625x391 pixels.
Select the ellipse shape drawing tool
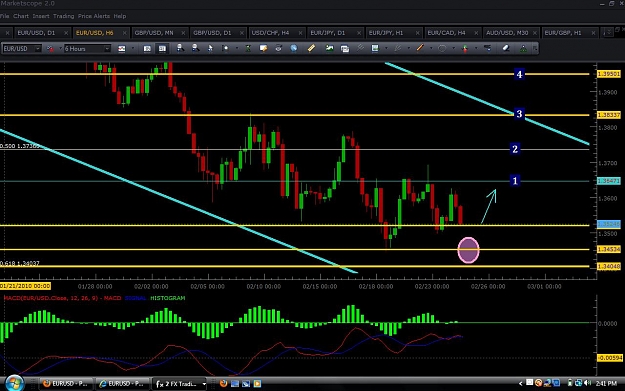pyautogui.click(x=442, y=48)
